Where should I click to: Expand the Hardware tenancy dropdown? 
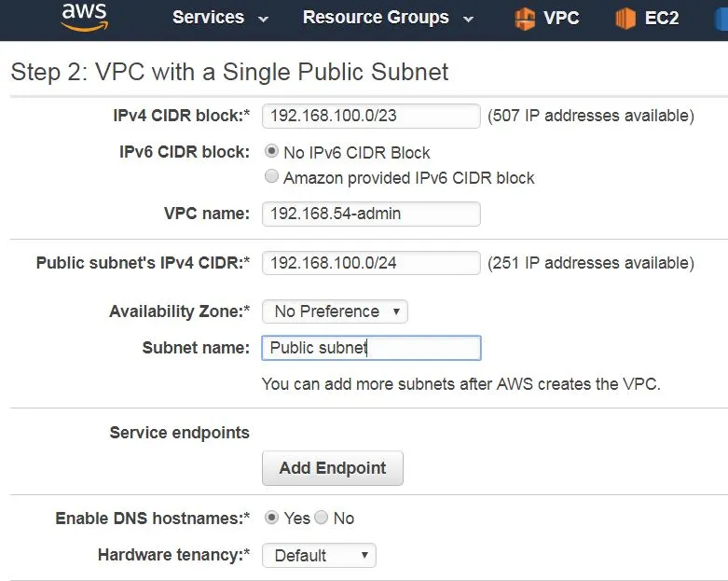click(319, 555)
